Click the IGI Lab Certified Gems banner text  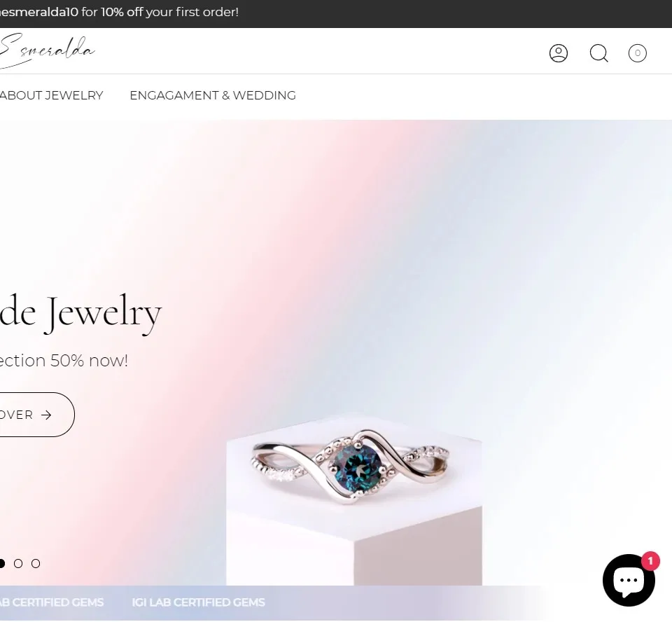(x=198, y=602)
